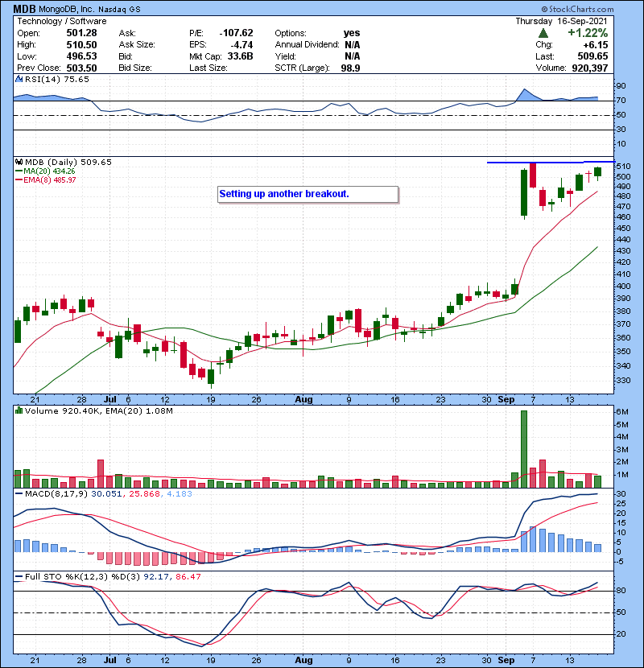Click the date 'Thursday 16-Sep-2021'

coord(561,21)
